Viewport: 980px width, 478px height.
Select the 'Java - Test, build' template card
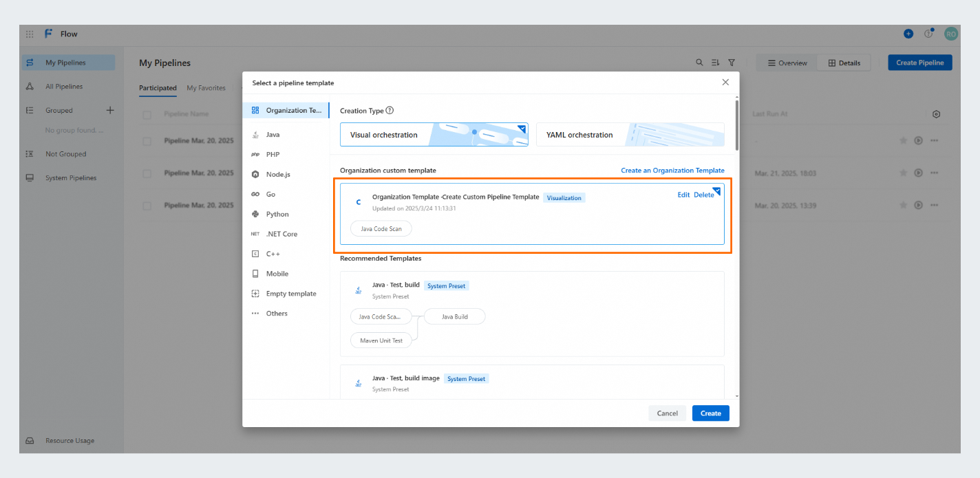coord(532,314)
